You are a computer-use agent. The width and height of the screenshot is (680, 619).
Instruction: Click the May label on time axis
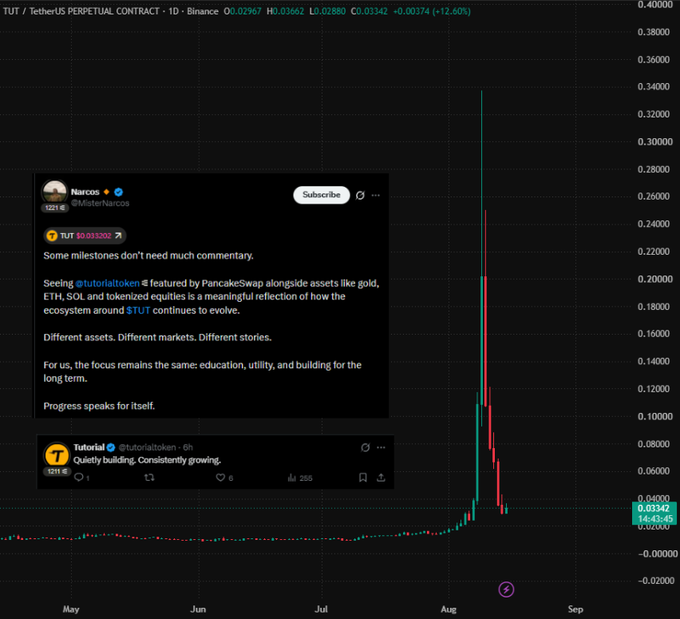[x=71, y=609]
